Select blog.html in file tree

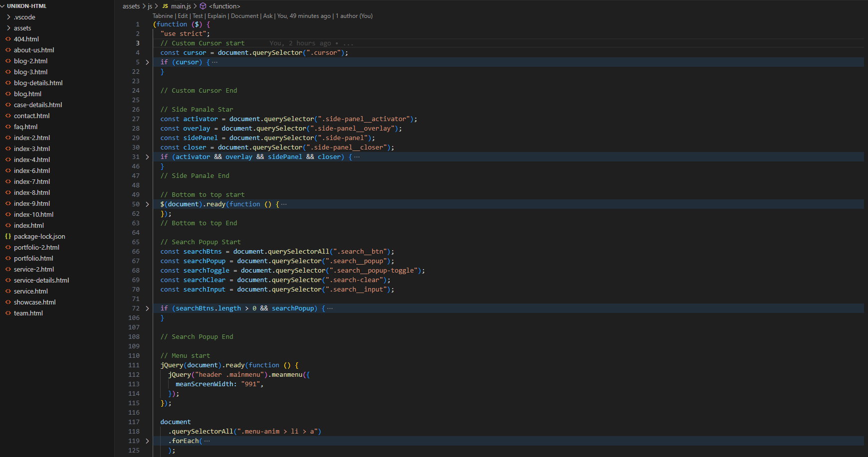(x=27, y=94)
